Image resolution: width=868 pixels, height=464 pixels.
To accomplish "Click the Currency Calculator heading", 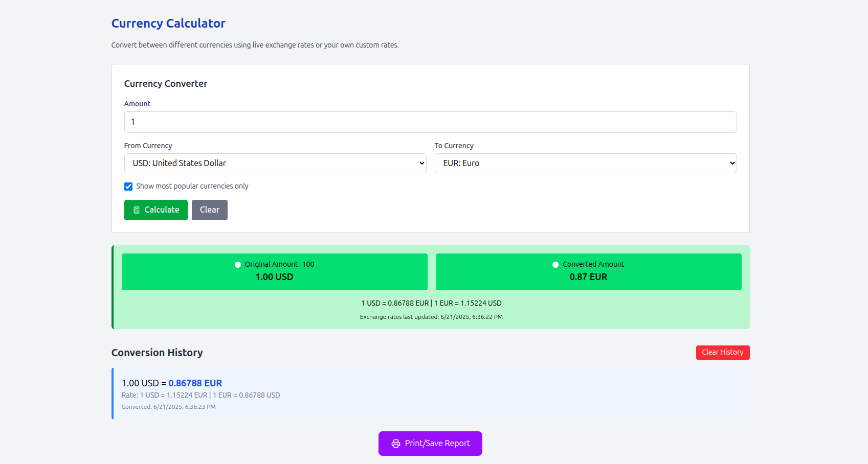I will tap(168, 23).
